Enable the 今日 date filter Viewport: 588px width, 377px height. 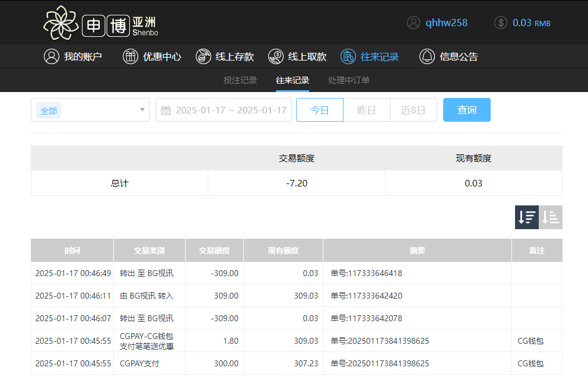coord(319,110)
